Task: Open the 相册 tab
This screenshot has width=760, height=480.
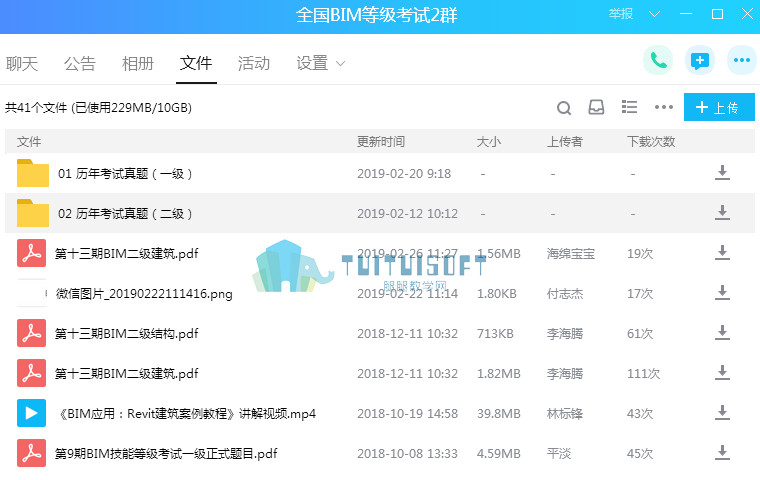Action: click(138, 64)
